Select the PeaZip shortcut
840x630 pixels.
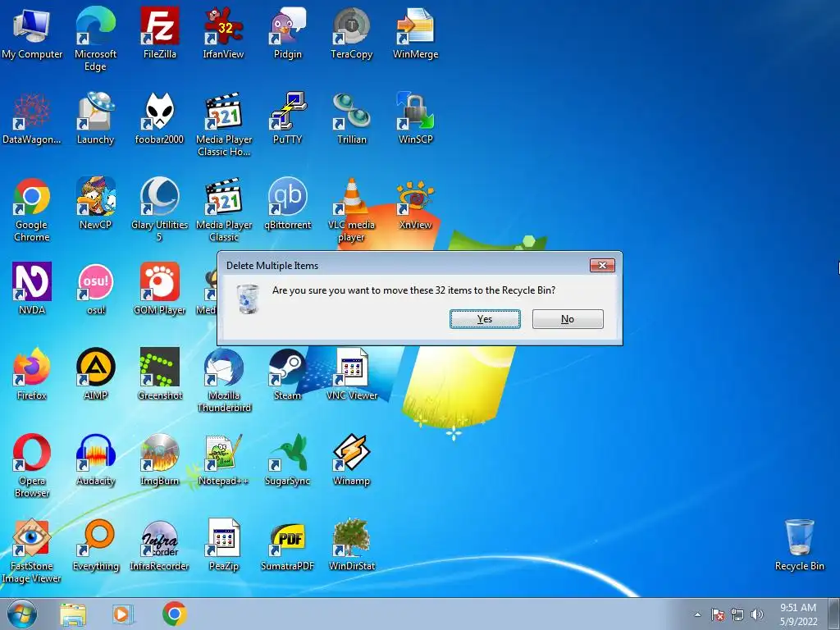(x=223, y=545)
